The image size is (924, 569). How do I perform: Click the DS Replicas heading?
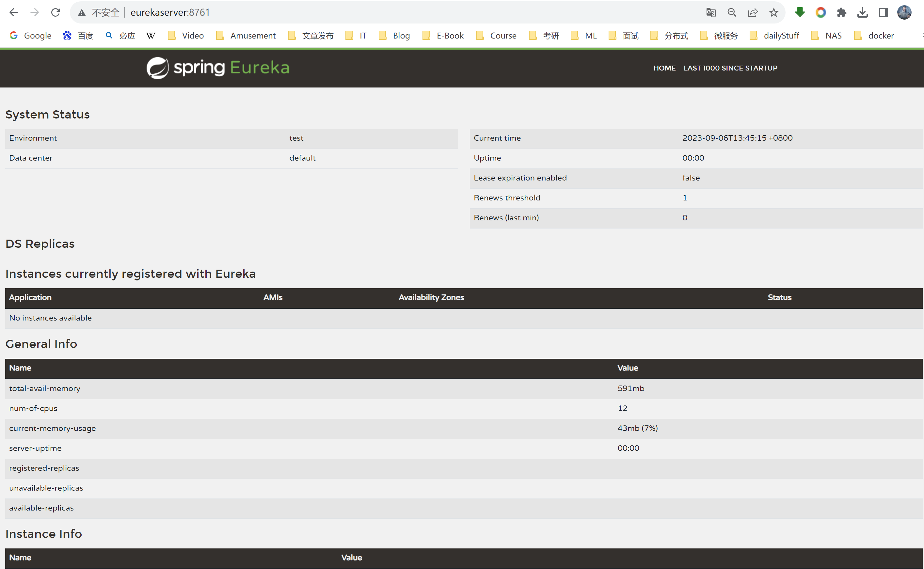point(40,244)
